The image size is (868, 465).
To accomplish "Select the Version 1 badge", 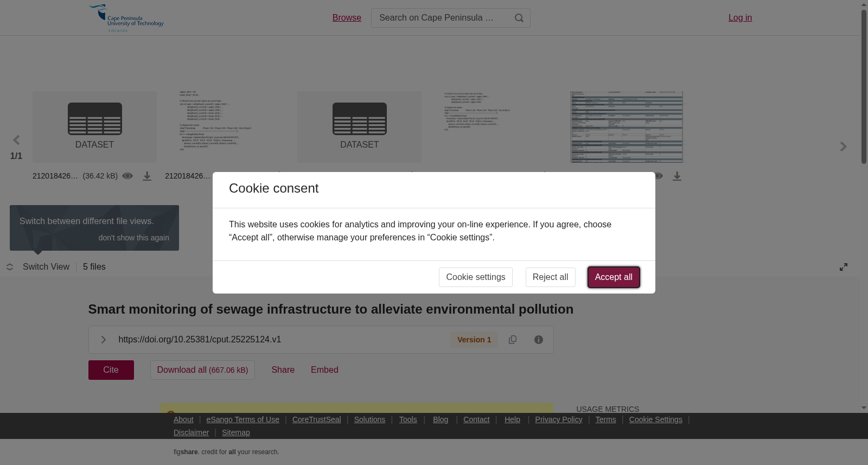I will click(x=474, y=340).
